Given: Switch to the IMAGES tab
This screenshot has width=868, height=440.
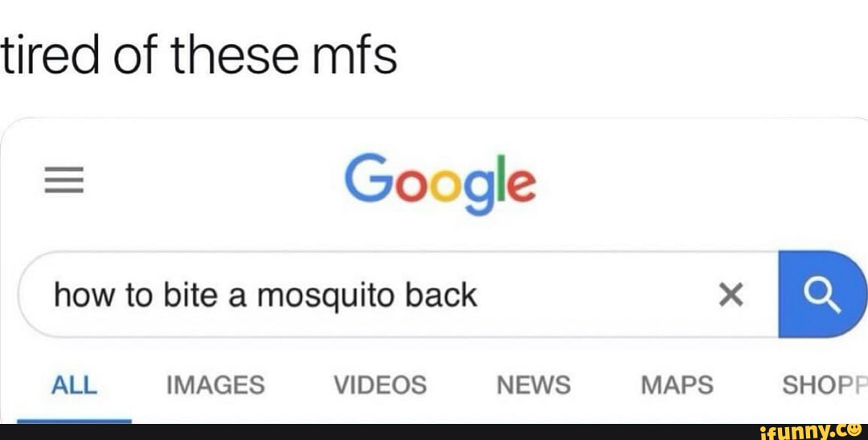Looking at the screenshot, I should pyautogui.click(x=216, y=384).
